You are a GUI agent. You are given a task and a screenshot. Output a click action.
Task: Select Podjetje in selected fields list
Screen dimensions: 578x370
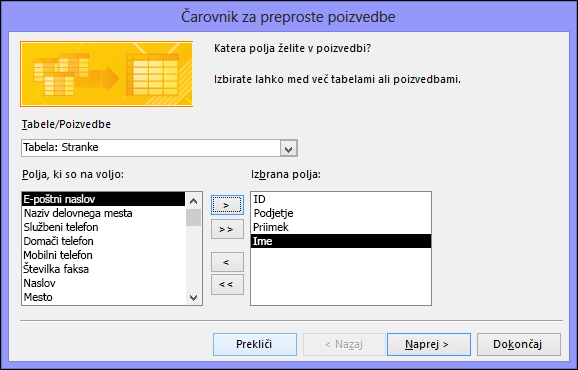click(341, 213)
